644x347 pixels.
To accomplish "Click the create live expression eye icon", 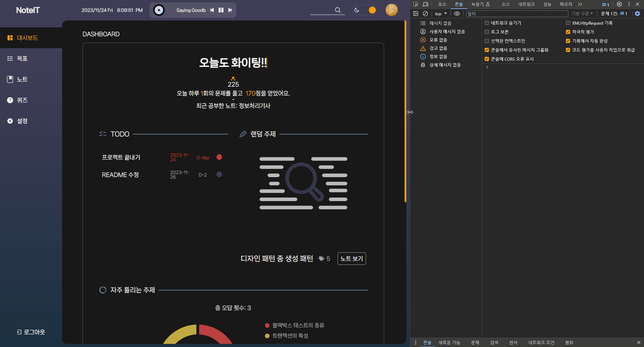I will coord(457,14).
